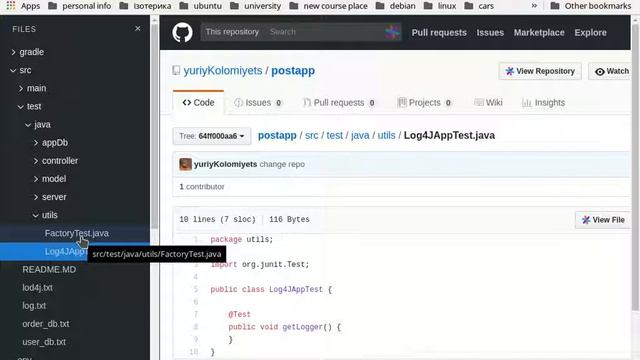Open the postapp repository title link

[x=293, y=71]
